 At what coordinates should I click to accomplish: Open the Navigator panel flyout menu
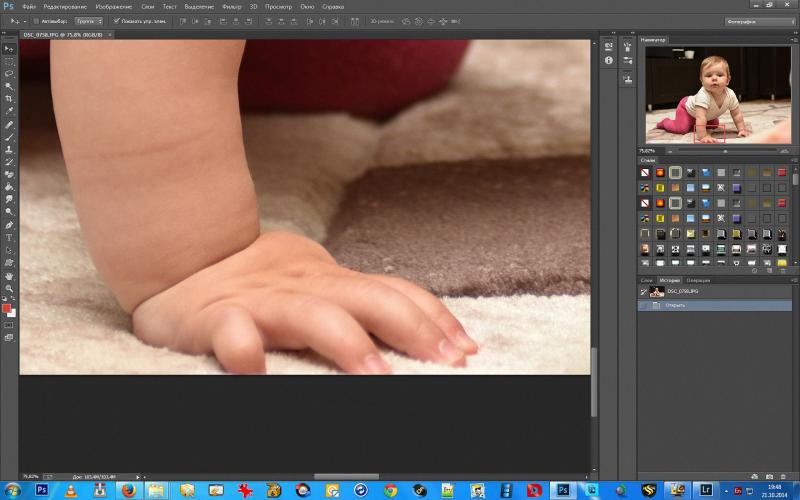794,39
